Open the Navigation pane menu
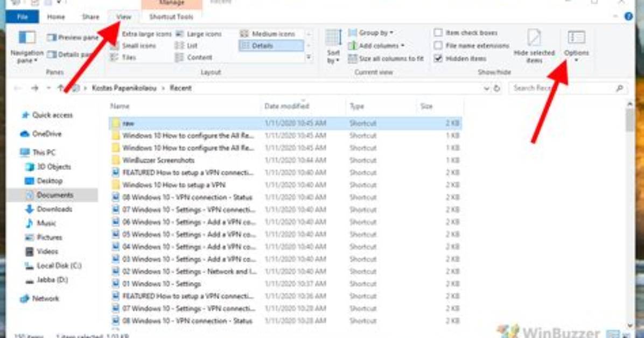The width and height of the screenshot is (644, 338). 27,47
